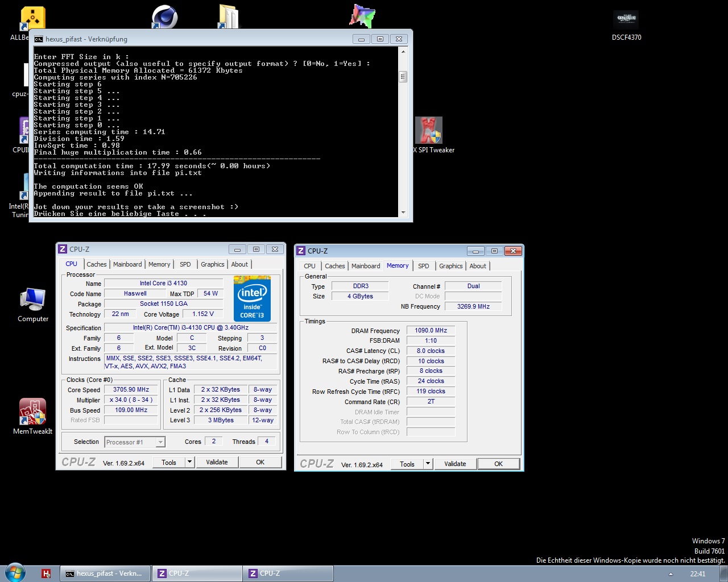
Task: Click the console scrollbar thumb
Action: (x=403, y=77)
